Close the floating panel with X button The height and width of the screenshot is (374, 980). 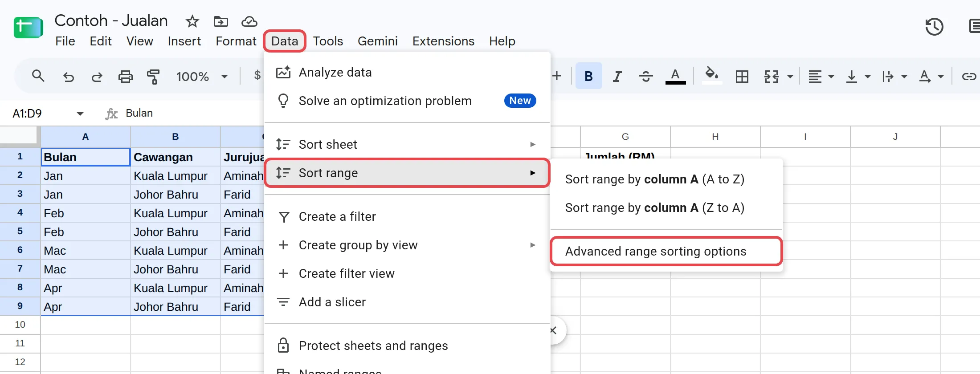[x=554, y=330]
